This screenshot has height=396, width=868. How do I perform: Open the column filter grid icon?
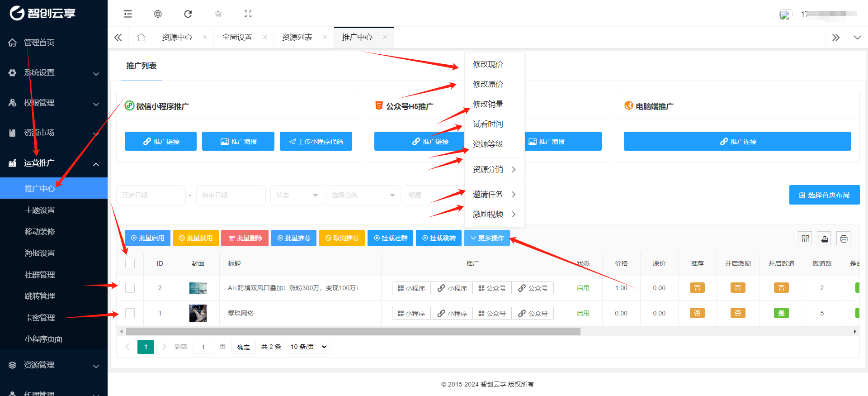805,239
